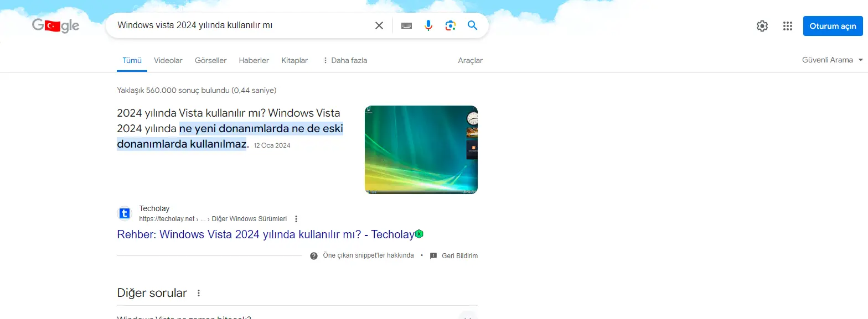Click green badge next to Techolay title
This screenshot has height=319, width=868.
point(419,234)
